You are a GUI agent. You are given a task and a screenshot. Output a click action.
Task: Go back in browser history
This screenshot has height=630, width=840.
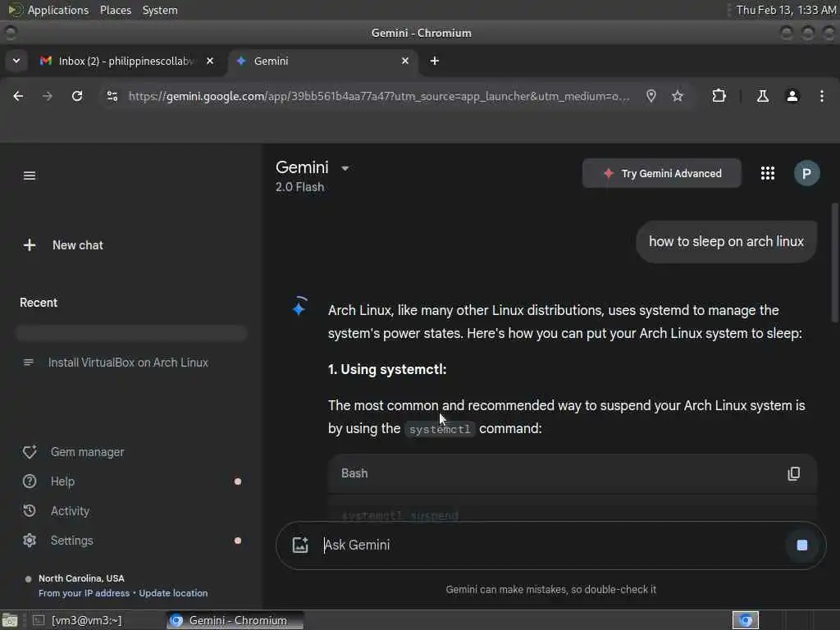click(x=18, y=96)
